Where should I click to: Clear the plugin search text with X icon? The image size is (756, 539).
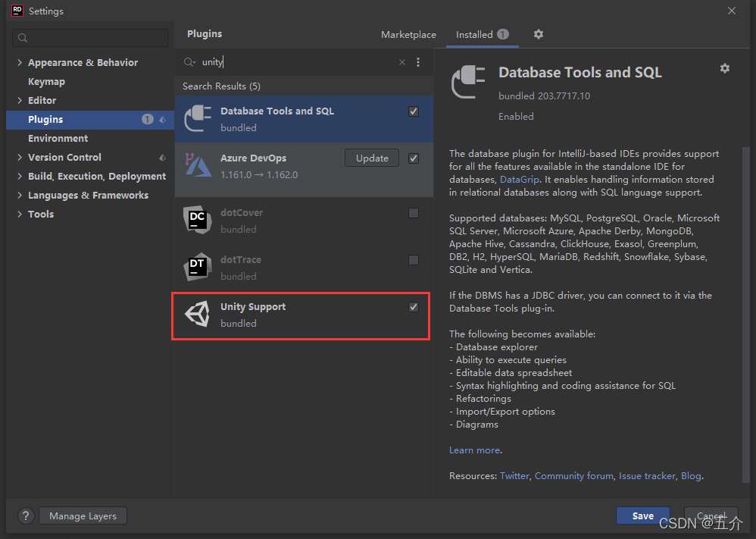pos(401,62)
